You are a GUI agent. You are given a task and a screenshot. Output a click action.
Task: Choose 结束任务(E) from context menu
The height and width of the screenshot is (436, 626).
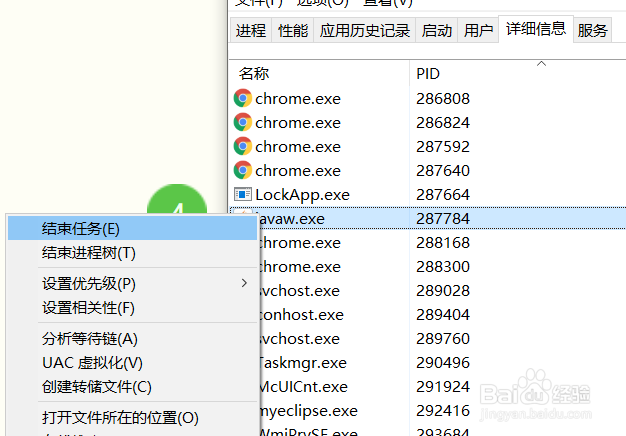[132, 228]
